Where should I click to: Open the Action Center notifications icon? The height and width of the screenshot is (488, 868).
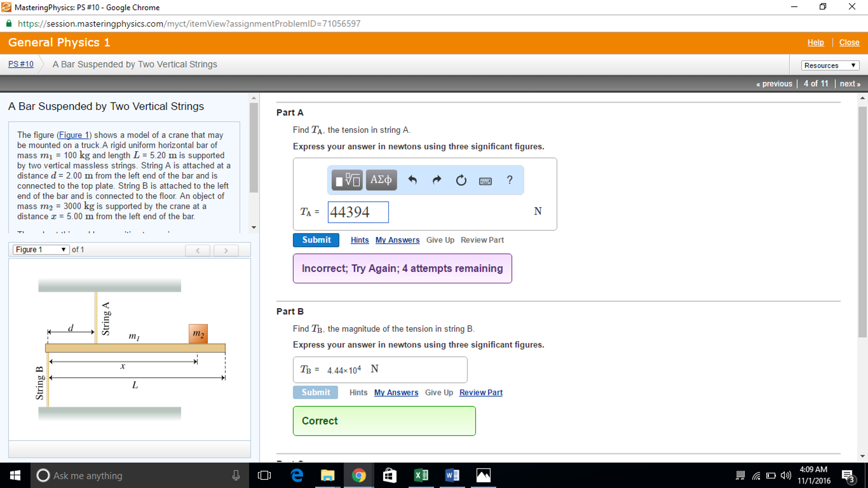click(848, 476)
